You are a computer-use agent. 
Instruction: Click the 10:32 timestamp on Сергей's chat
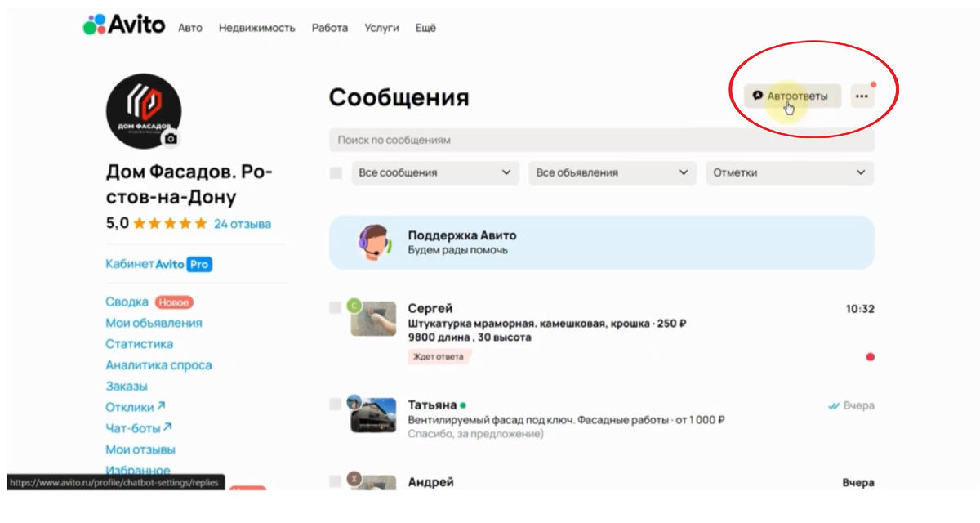click(860, 309)
